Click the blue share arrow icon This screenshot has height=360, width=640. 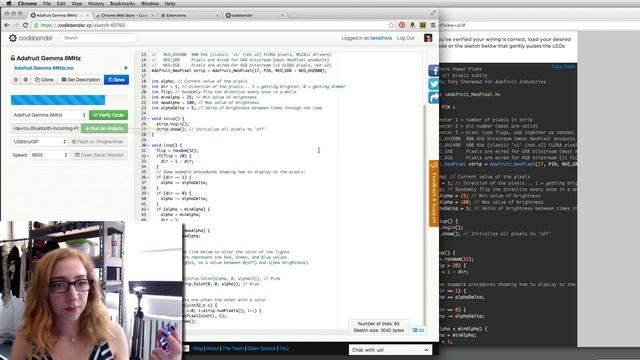point(433,98)
